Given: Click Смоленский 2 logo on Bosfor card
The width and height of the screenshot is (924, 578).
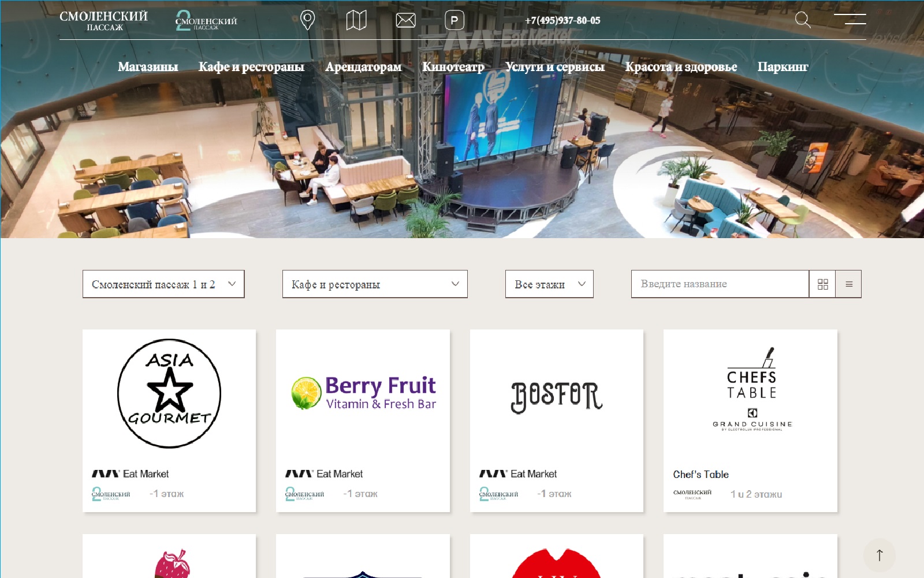Looking at the screenshot, I should coord(498,494).
